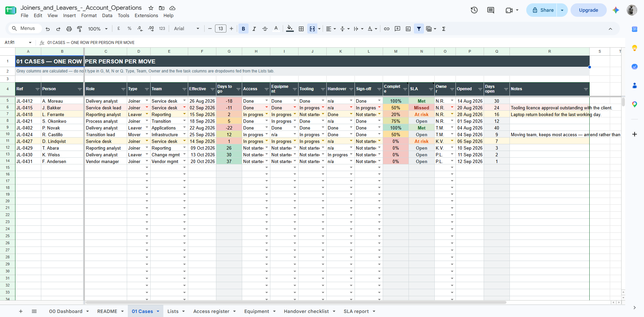Open the all sheets list icon

click(x=34, y=311)
